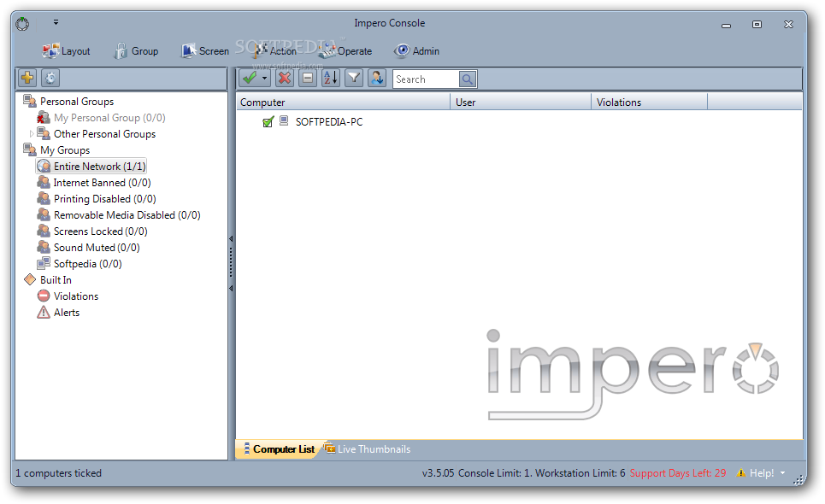This screenshot has height=504, width=825.
Task: Select Other Personal Groups label
Action: point(104,134)
